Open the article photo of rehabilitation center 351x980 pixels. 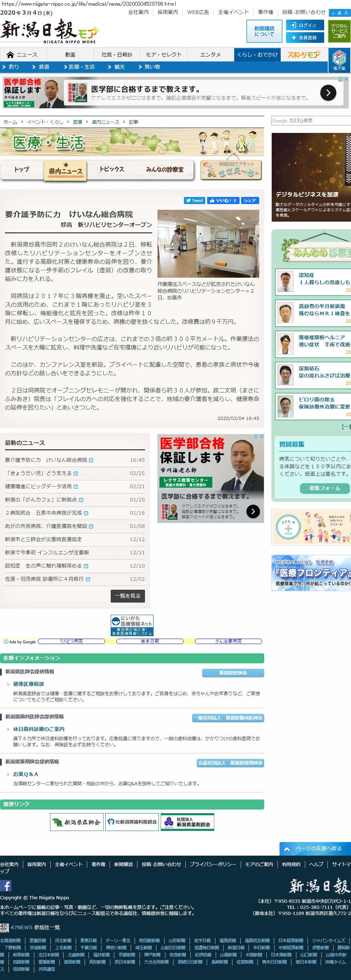(x=208, y=243)
